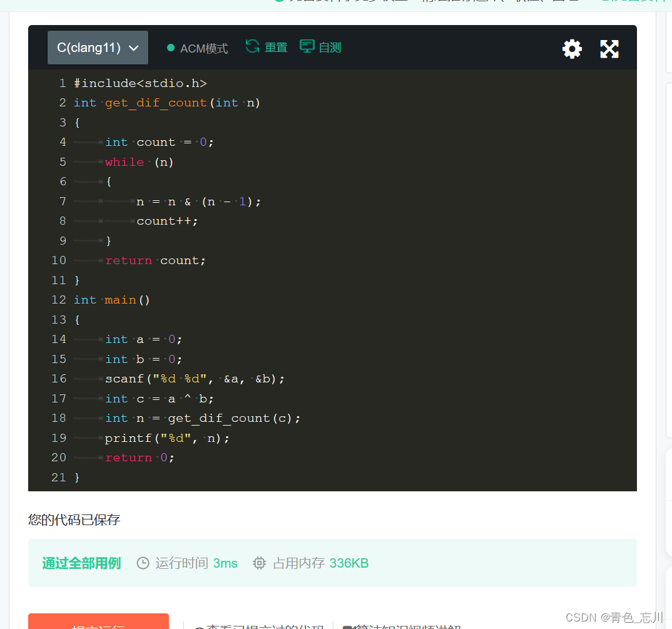Click the 重置 reset label
The height and width of the screenshot is (629, 672).
pyautogui.click(x=276, y=47)
